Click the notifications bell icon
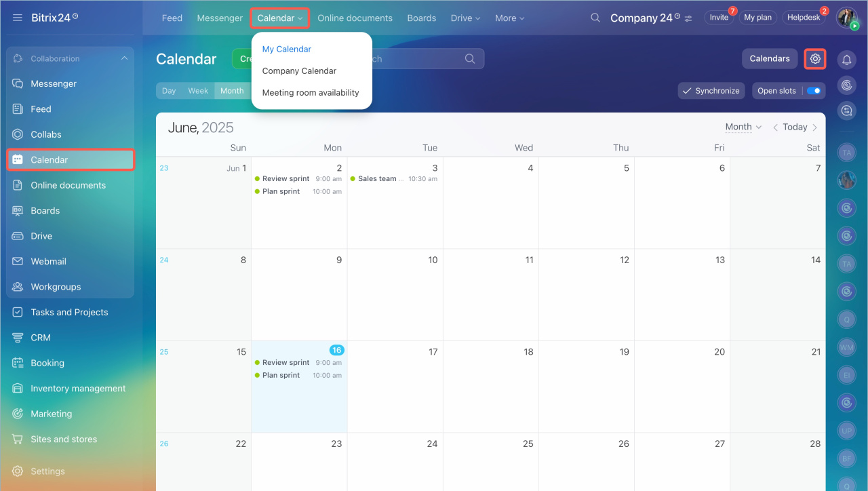868x491 pixels. (x=846, y=60)
